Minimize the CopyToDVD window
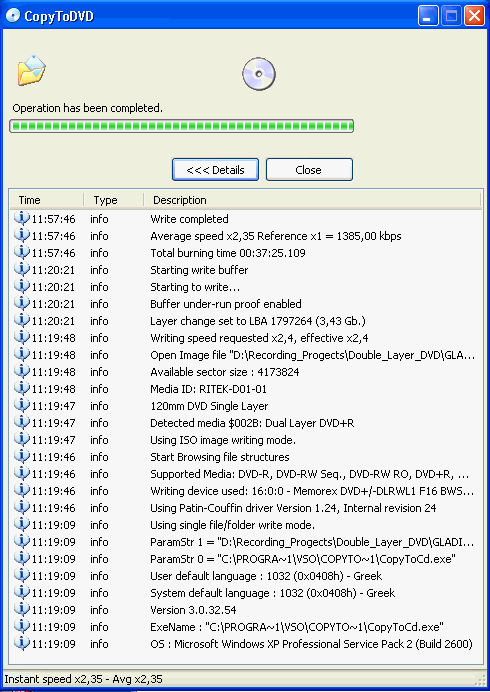The image size is (490, 692). pos(428,16)
